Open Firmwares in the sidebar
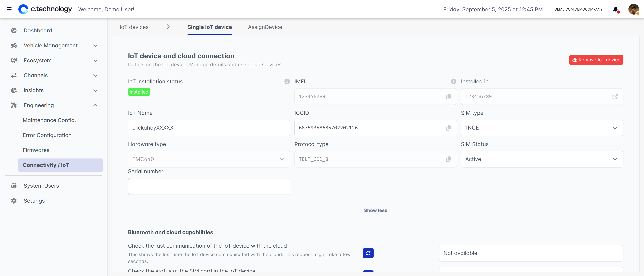This screenshot has height=276, width=644. click(36, 150)
